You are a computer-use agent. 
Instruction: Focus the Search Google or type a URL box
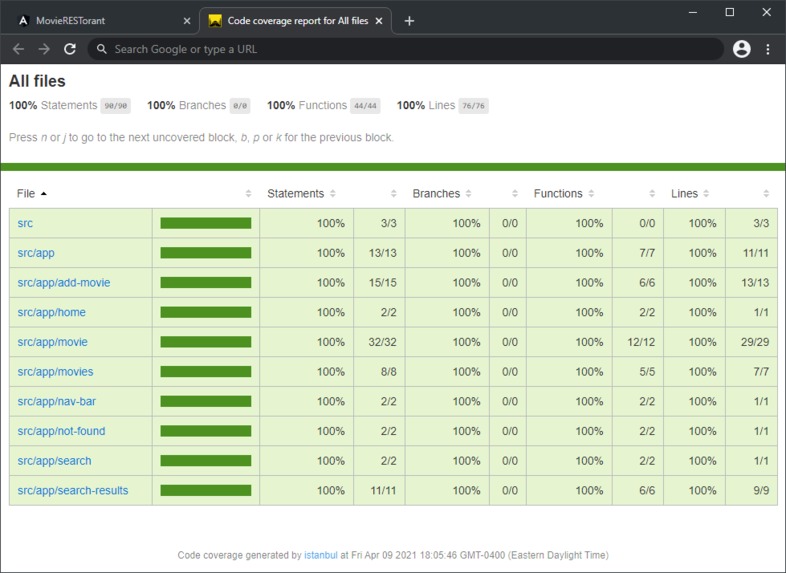pyautogui.click(x=406, y=49)
